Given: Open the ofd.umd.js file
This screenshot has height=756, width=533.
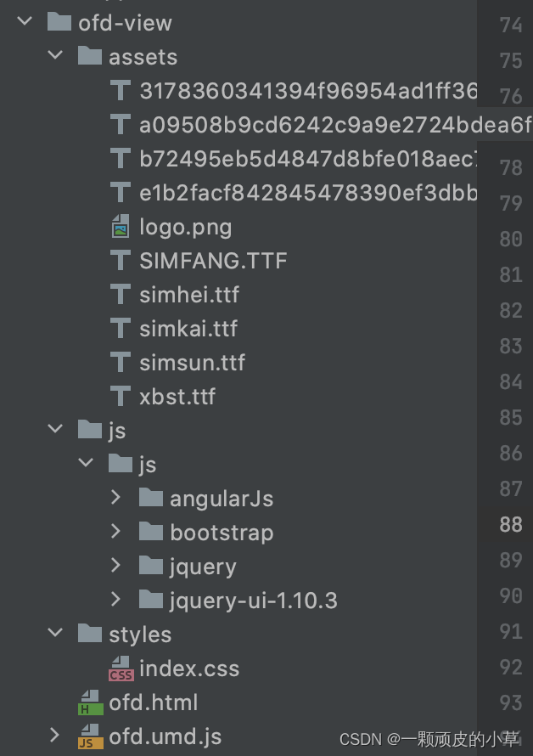Looking at the screenshot, I should [166, 737].
